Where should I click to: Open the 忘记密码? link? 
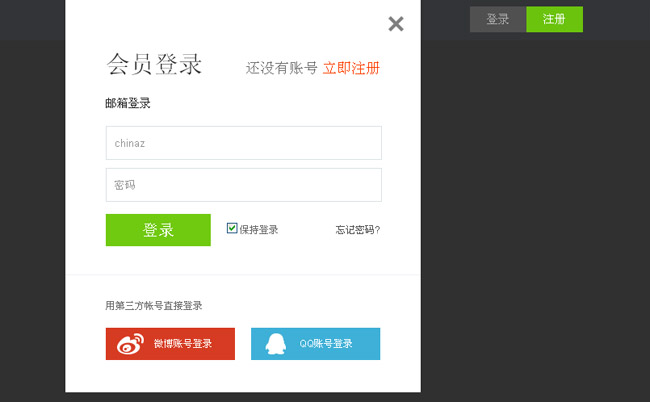357,230
